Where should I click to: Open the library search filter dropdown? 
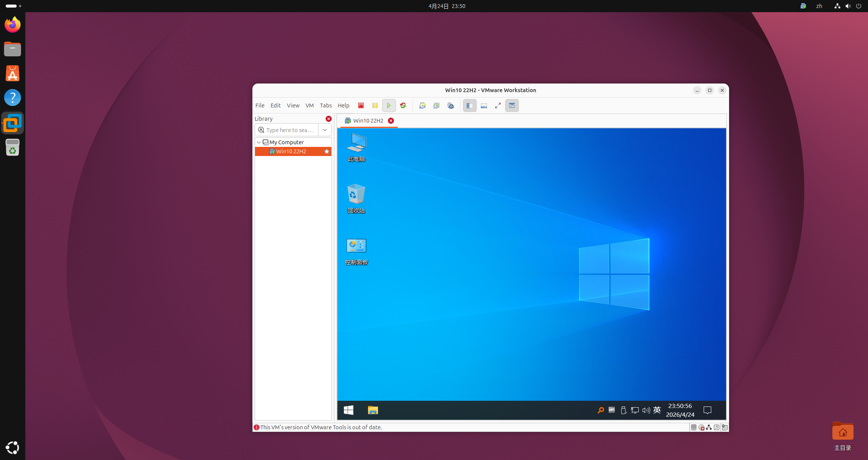[325, 130]
